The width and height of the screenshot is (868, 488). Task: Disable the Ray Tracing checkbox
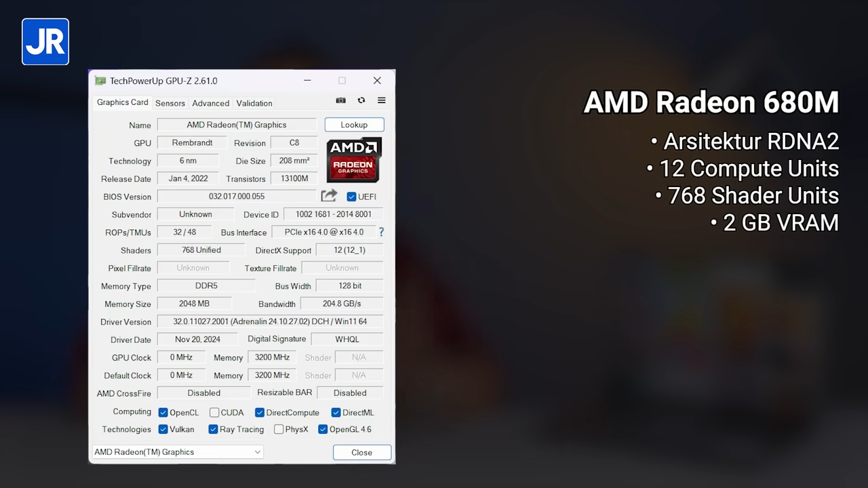213,429
